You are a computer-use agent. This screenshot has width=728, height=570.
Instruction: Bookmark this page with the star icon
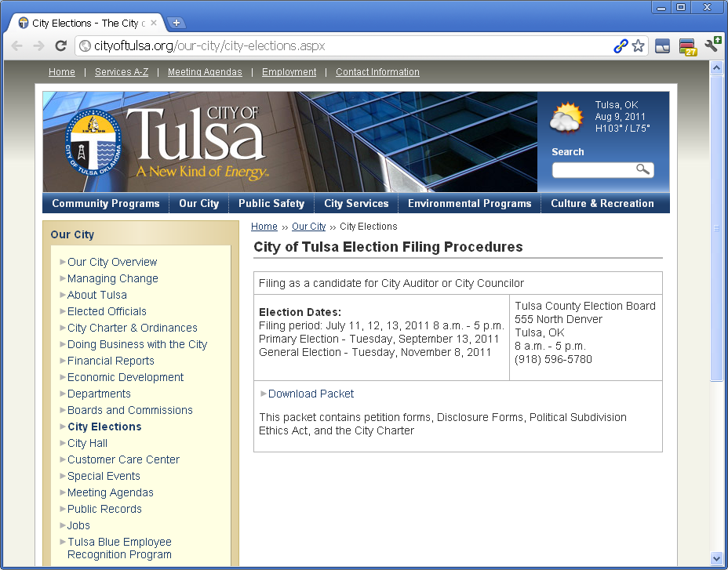(x=639, y=46)
